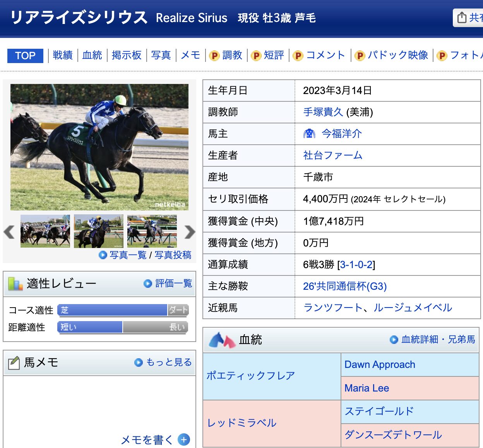
Task: Open the 調教 premium tab
Action: click(232, 55)
